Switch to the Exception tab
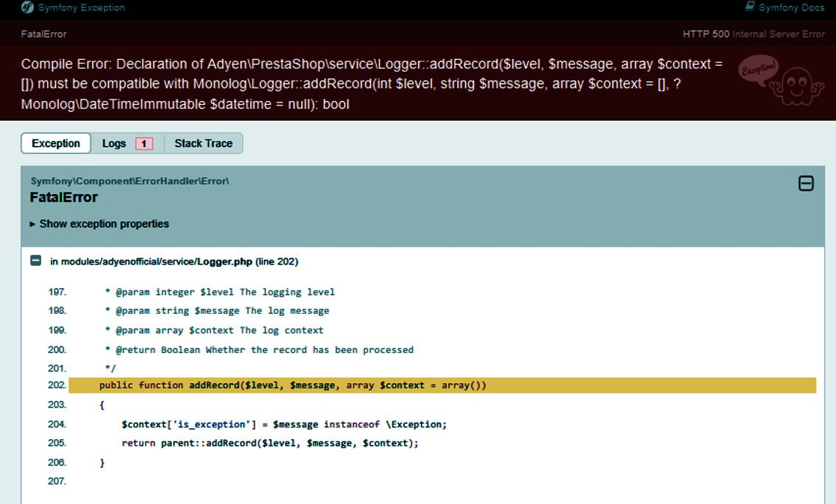This screenshot has height=504, width=836. (x=56, y=143)
